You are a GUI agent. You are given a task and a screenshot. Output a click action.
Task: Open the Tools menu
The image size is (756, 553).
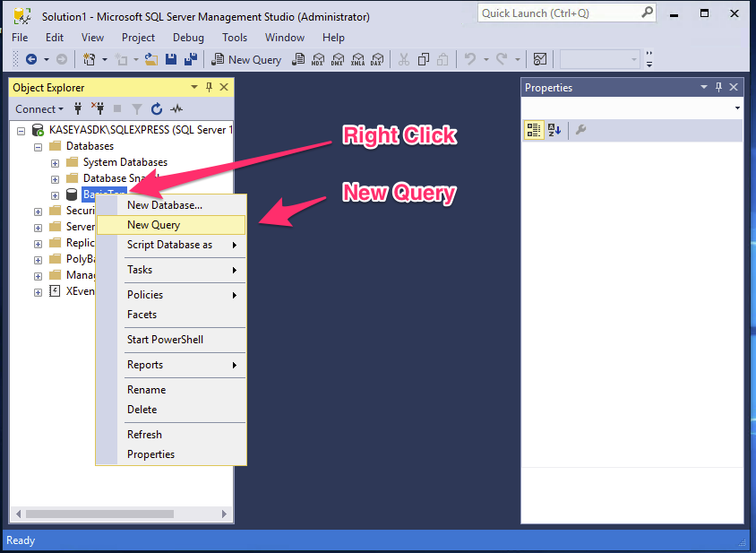[x=235, y=38]
